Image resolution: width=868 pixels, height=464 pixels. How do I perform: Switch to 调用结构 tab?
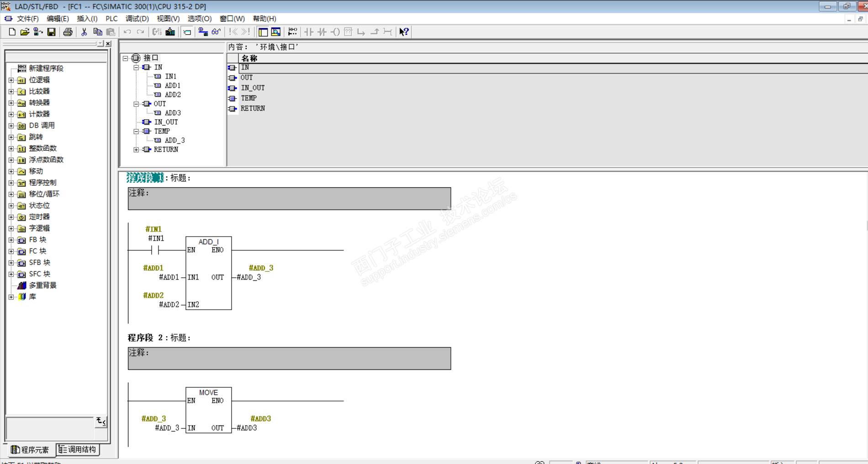pos(78,450)
